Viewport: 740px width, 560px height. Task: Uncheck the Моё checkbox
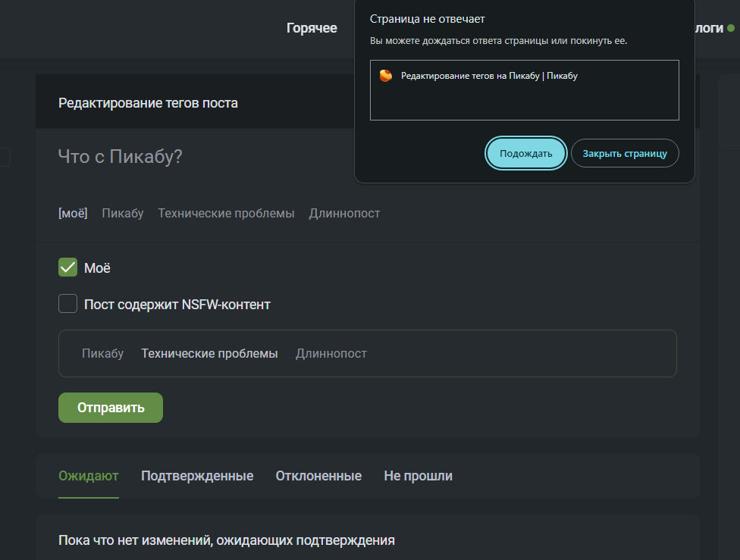(x=68, y=267)
